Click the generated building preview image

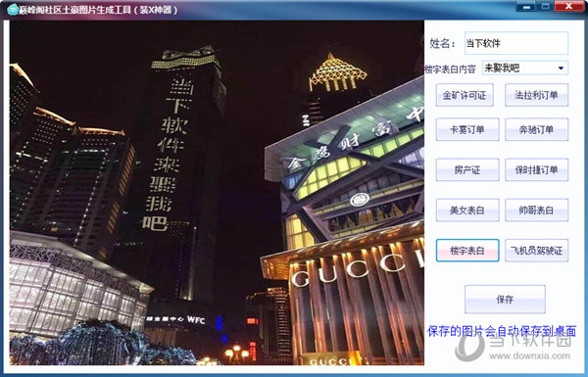point(217,193)
